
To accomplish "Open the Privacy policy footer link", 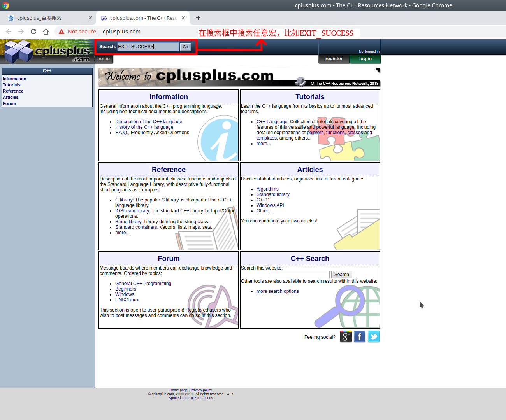I will coord(201,390).
